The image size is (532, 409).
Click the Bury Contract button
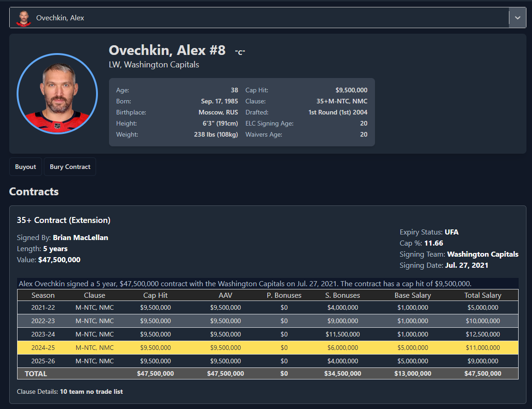click(70, 167)
